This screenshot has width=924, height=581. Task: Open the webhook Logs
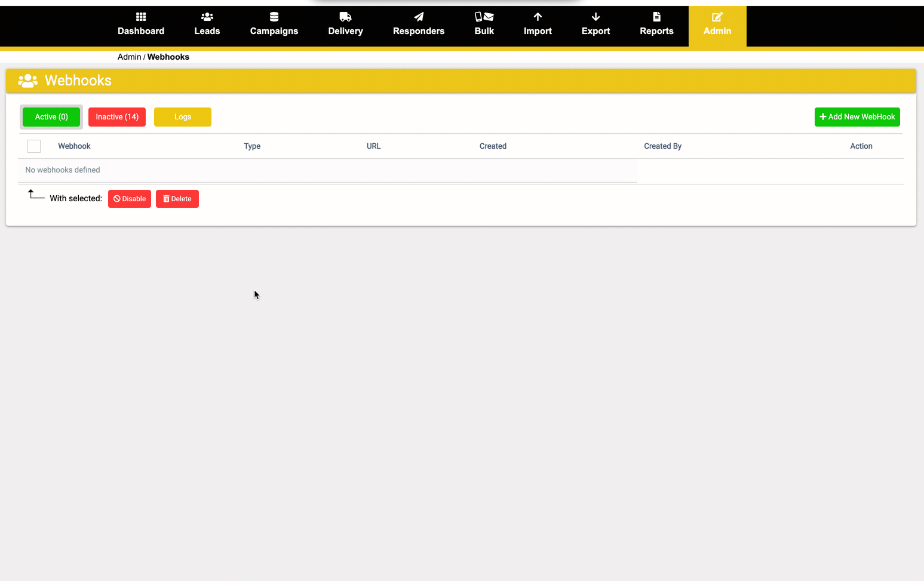183,117
